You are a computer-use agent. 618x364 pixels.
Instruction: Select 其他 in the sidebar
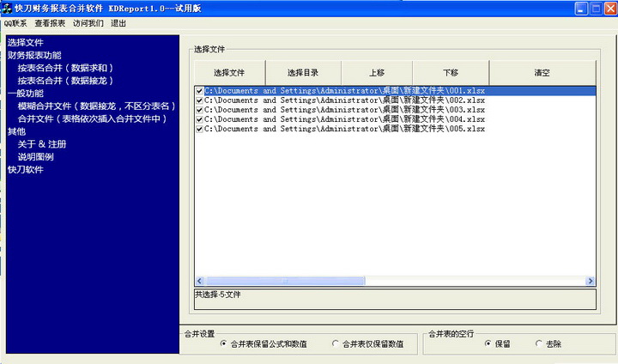point(16,131)
